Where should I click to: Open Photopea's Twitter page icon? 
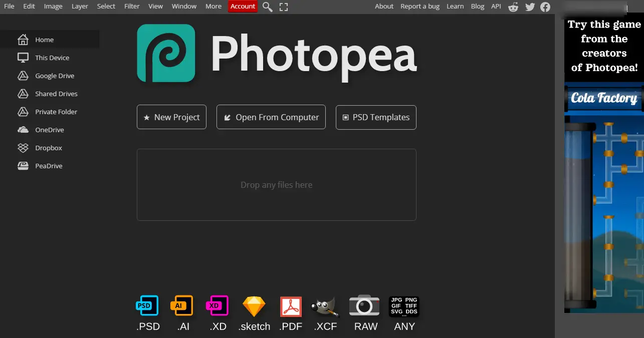coord(530,7)
